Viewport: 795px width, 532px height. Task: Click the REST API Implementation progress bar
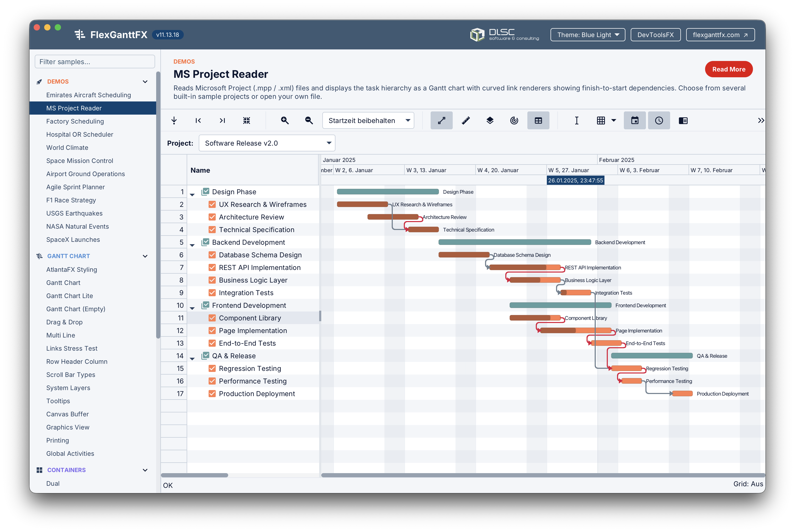[524, 267]
